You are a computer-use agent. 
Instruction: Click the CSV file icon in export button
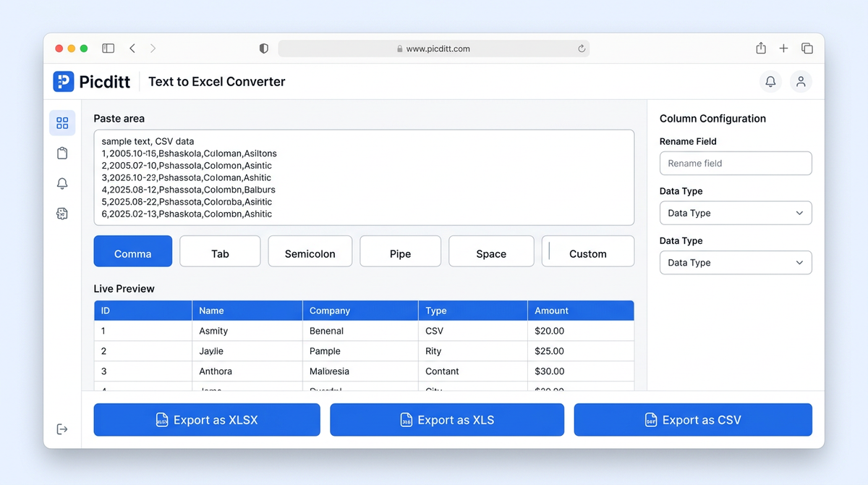tap(651, 420)
